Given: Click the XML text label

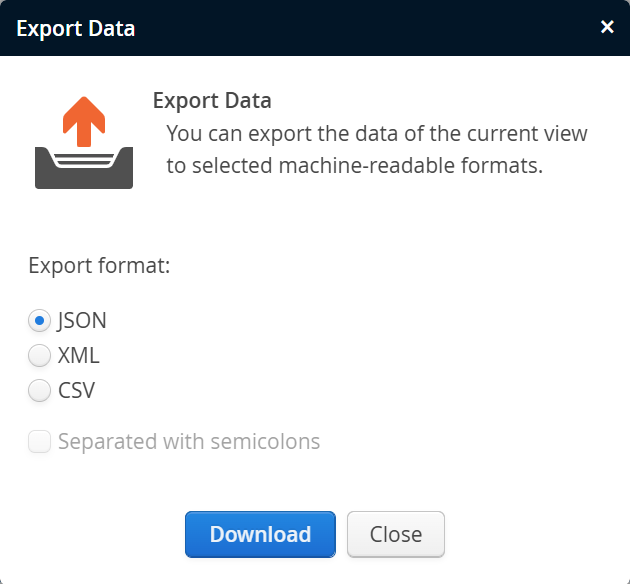Looking at the screenshot, I should click(x=79, y=356).
